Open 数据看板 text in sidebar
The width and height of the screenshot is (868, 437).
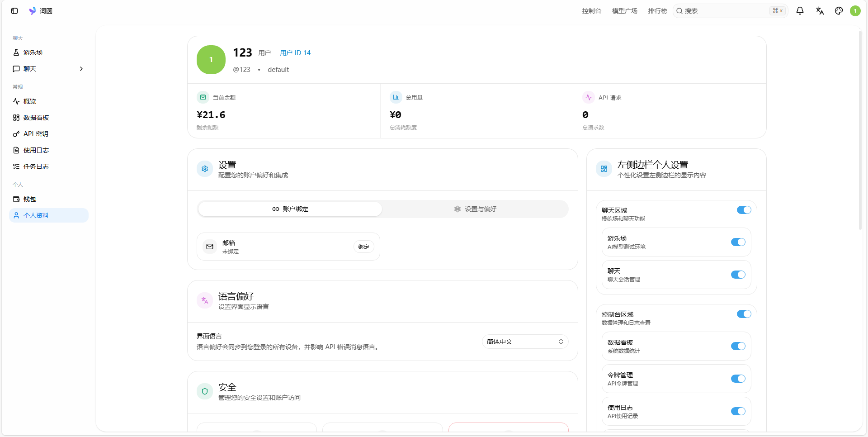[x=36, y=118]
